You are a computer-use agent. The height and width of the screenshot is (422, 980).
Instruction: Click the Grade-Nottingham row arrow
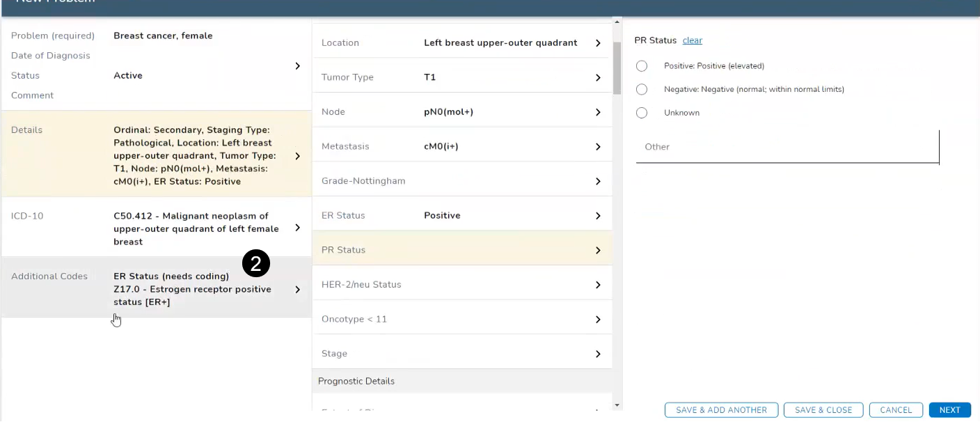point(598,181)
